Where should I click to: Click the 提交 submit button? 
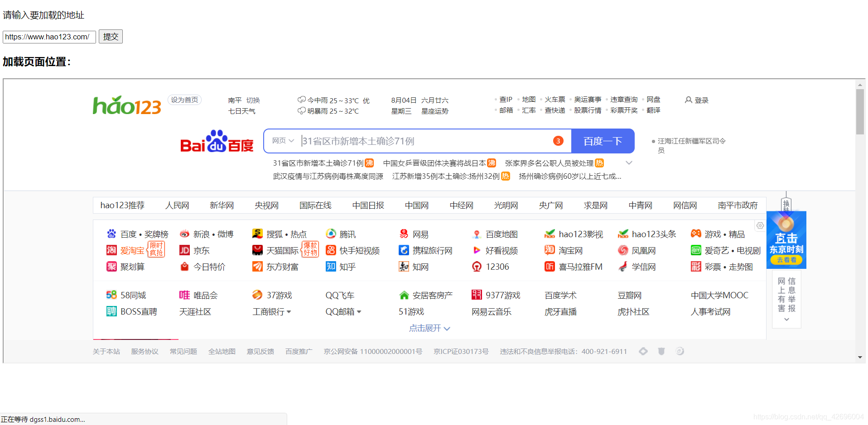[111, 37]
